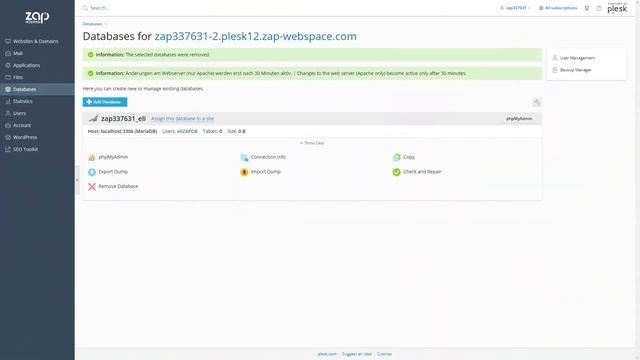Click the help icon in header
This screenshot has width=640, height=360.
tap(599, 8)
